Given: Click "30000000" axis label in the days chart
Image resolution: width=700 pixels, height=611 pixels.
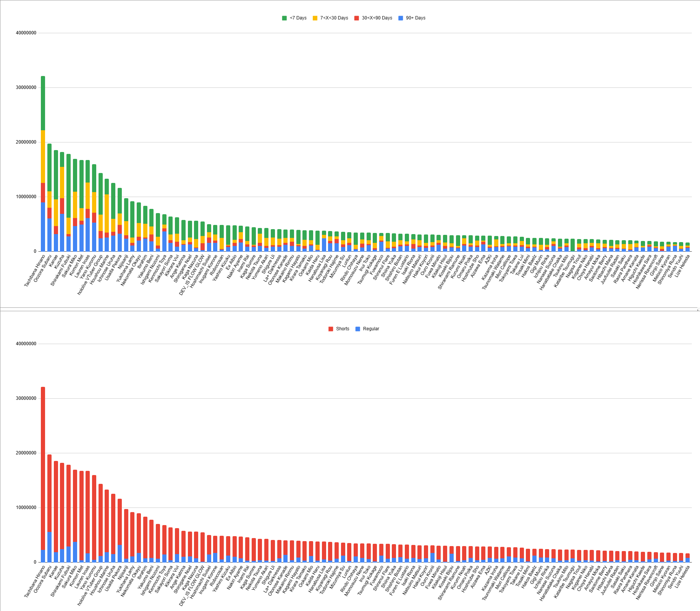Looking at the screenshot, I should pos(26,87).
